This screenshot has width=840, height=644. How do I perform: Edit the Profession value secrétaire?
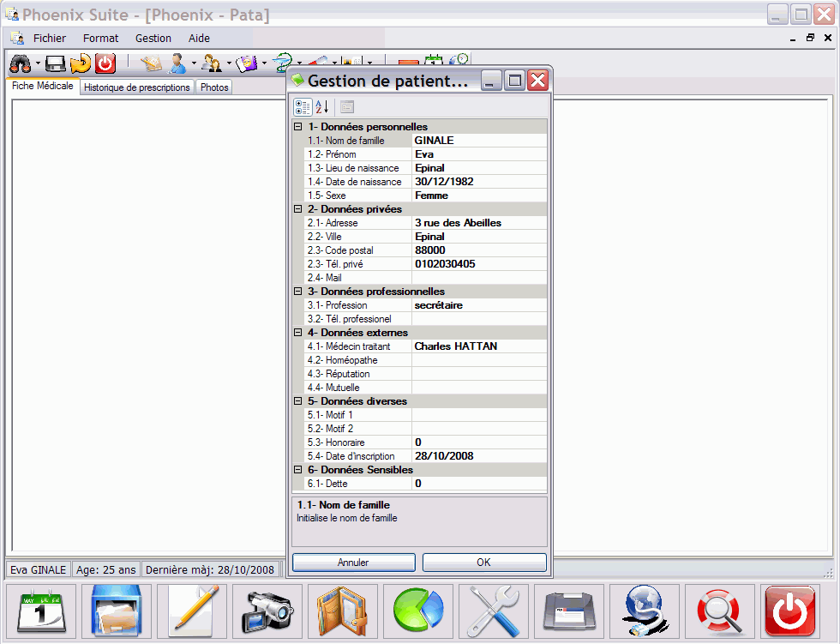[479, 305]
